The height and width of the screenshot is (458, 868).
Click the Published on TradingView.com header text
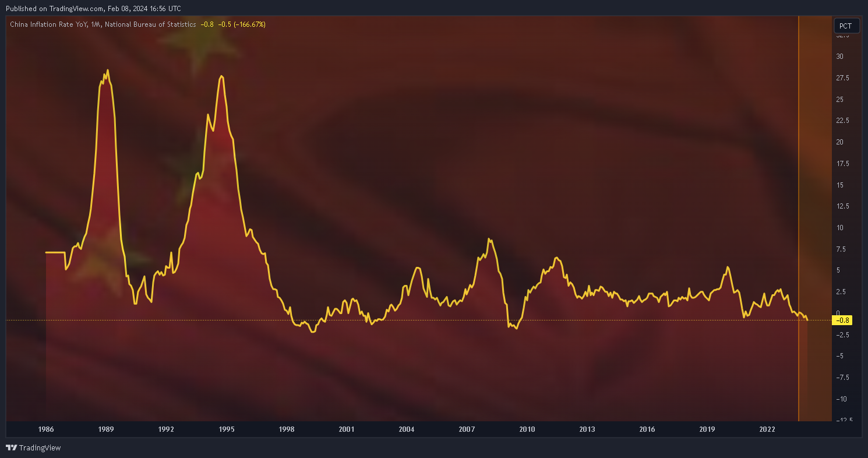click(x=93, y=8)
